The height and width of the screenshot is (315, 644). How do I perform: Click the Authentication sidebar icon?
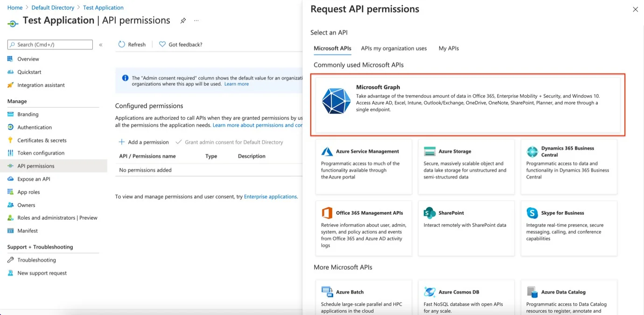click(10, 127)
